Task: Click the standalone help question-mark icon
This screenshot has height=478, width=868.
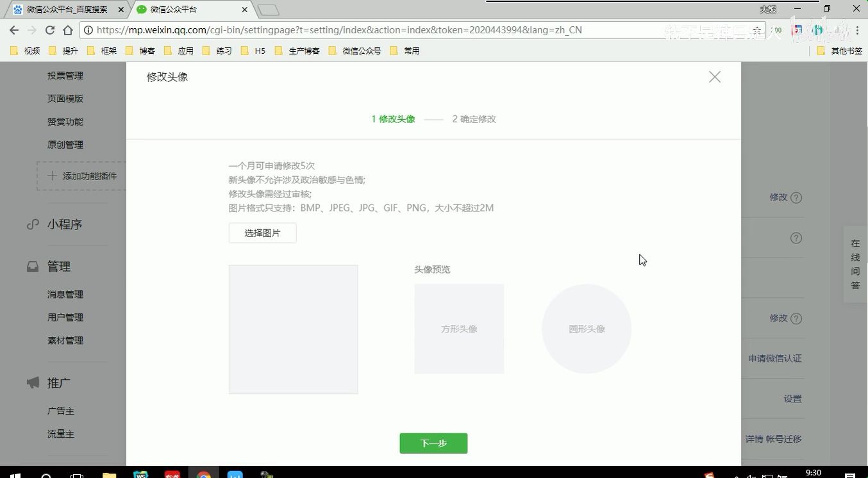Action: [x=796, y=238]
